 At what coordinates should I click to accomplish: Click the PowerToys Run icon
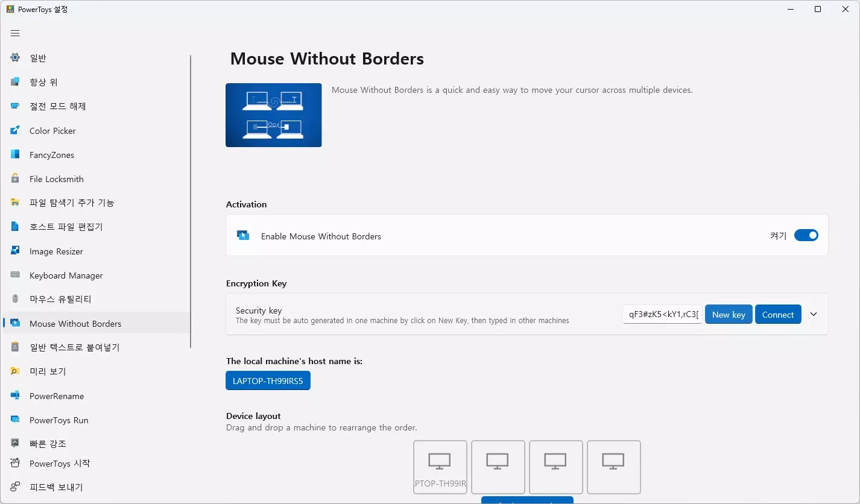(15, 420)
